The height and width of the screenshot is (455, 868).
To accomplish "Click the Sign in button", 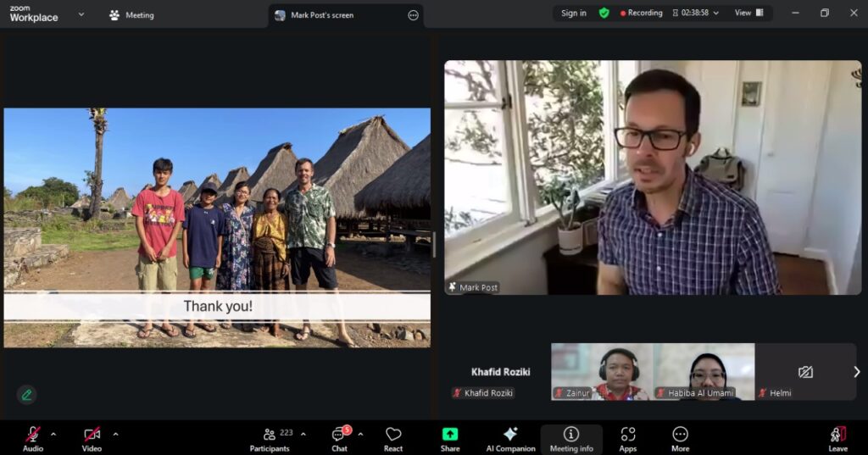I will pos(573,14).
